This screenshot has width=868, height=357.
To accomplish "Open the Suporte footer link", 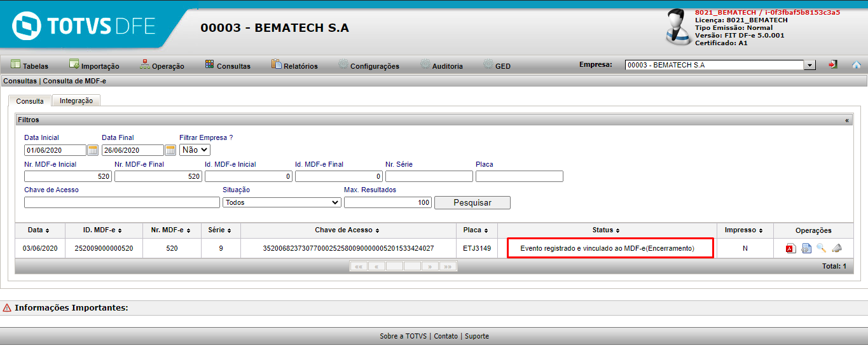I will tap(477, 336).
